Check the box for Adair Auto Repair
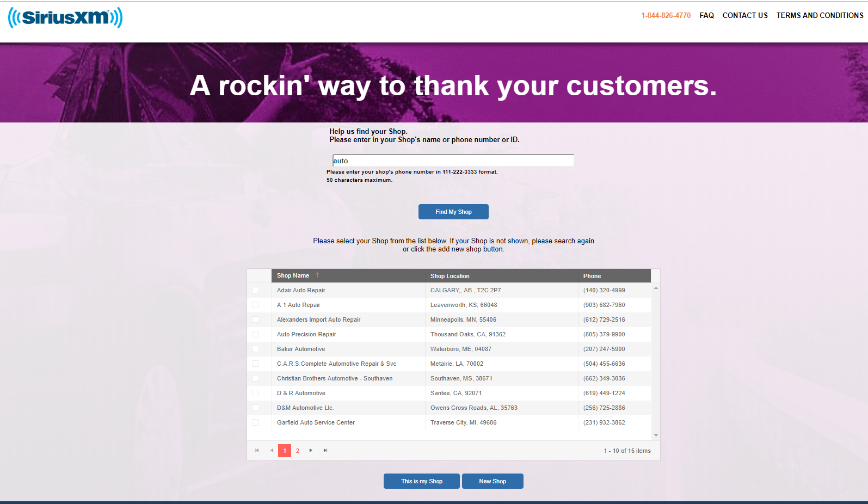The height and width of the screenshot is (504, 868). pos(255,290)
